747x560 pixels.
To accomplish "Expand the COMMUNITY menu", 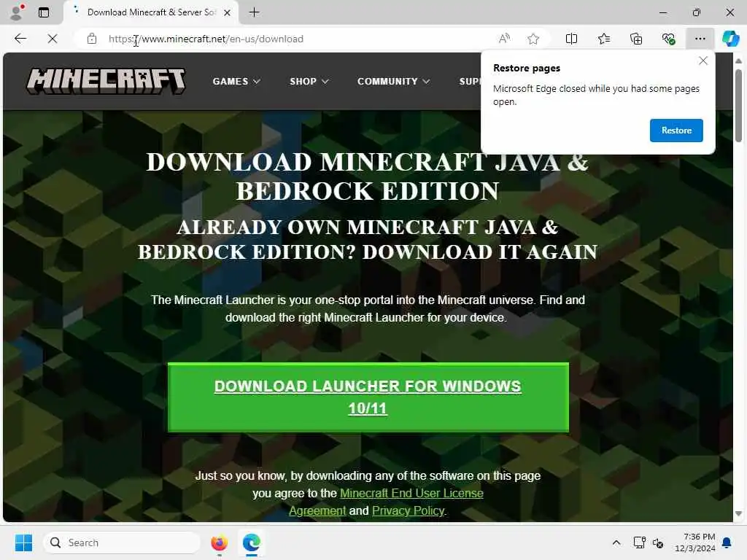I will (x=393, y=82).
